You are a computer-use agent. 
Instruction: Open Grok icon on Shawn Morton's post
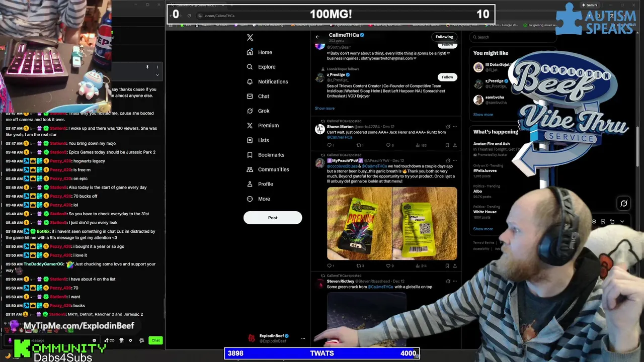[x=448, y=127]
